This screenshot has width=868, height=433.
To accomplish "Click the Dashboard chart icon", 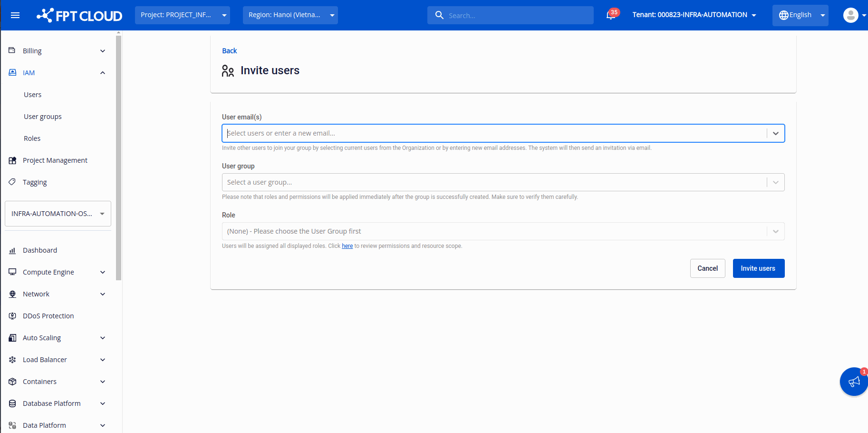I will [x=12, y=250].
